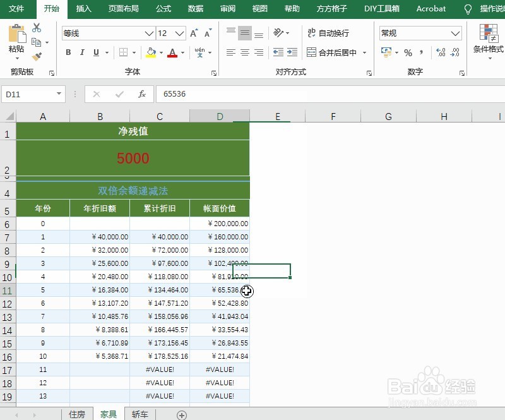Toggle Bold formatting
The height and width of the screenshot is (420, 505).
68,52
